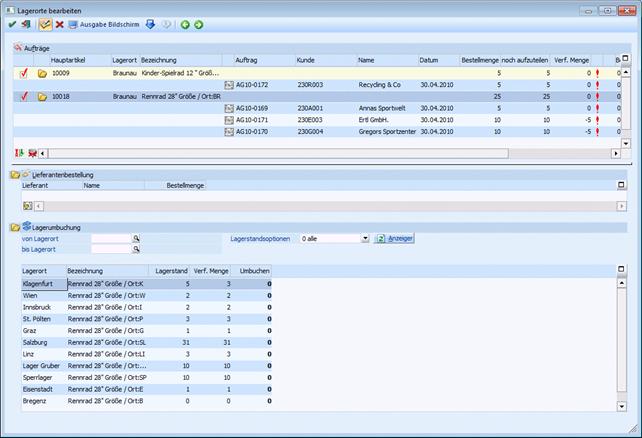Toggle the red checkmark for article 10009

tap(24, 73)
